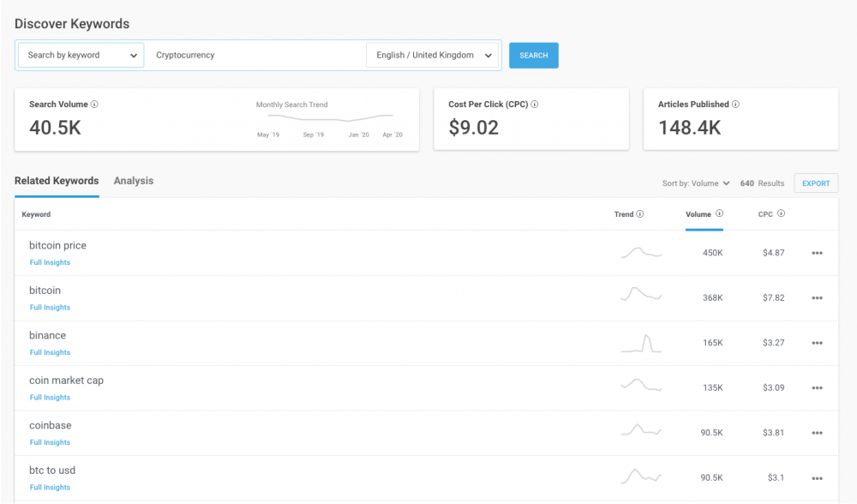Open Full Insights for bitcoin keyword
This screenshot has width=857, height=504.
click(x=50, y=308)
